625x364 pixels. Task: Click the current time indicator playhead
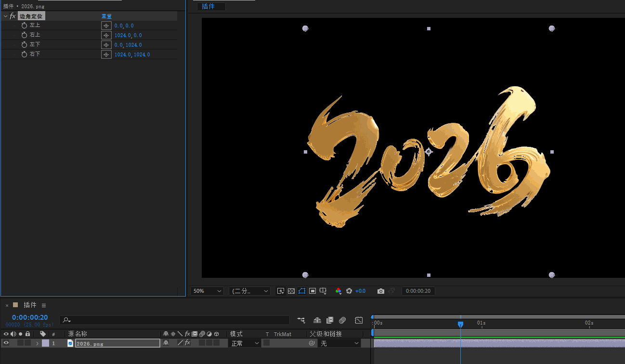(460, 325)
